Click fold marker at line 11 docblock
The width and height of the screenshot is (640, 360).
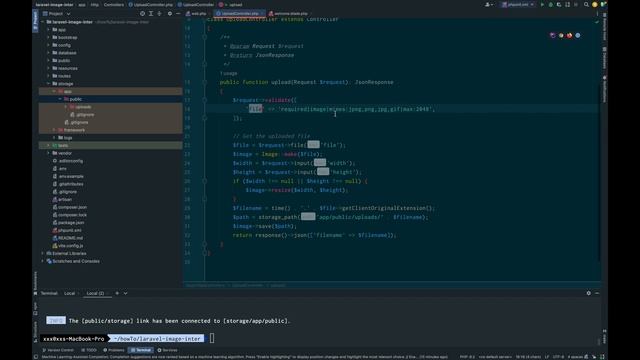(204, 37)
